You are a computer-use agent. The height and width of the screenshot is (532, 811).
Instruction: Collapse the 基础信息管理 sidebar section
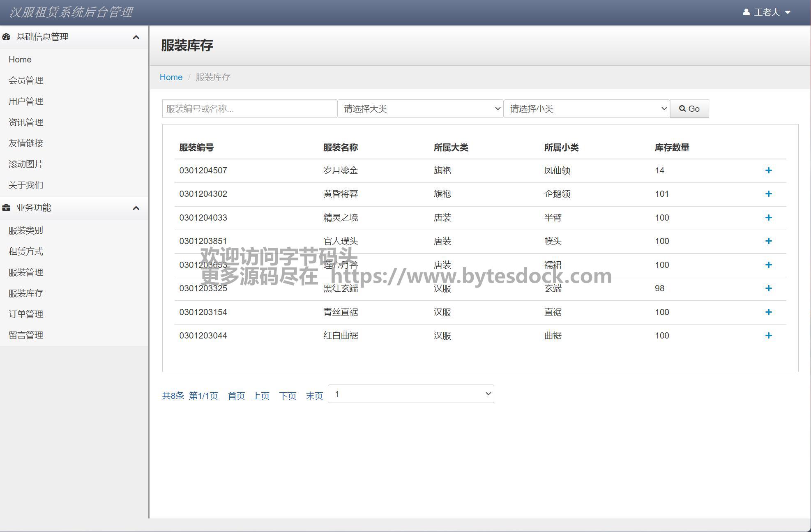coord(136,37)
